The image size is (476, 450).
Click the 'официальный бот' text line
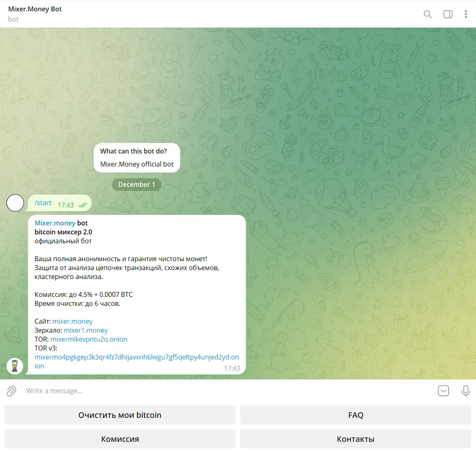(63, 241)
